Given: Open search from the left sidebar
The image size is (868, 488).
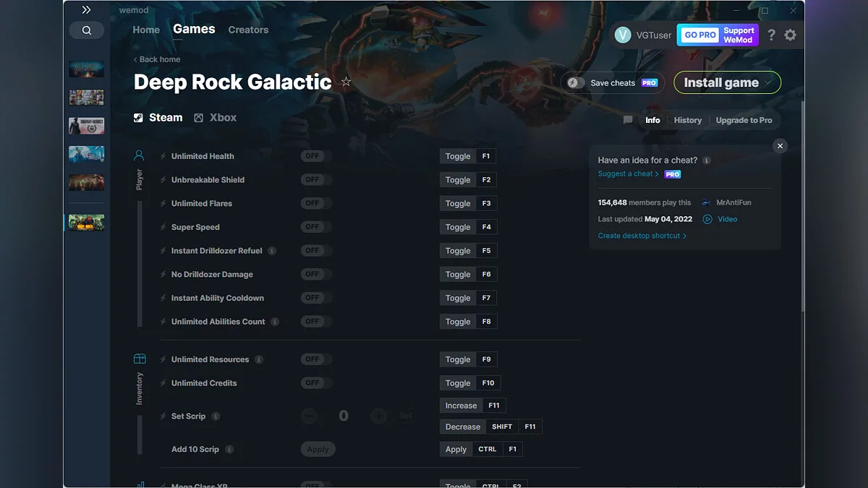Looking at the screenshot, I should pos(87,30).
